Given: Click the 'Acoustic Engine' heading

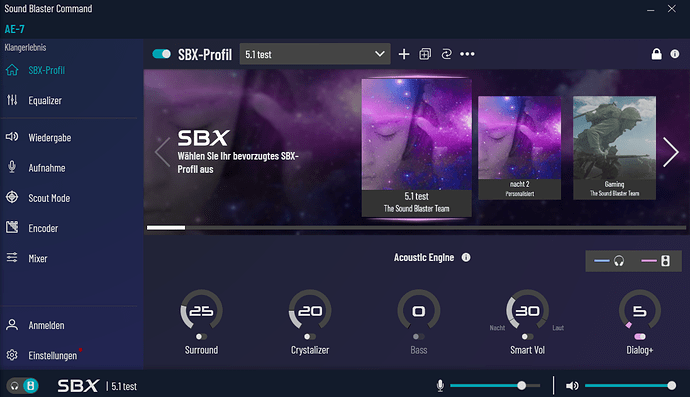Looking at the screenshot, I should click(x=424, y=257).
